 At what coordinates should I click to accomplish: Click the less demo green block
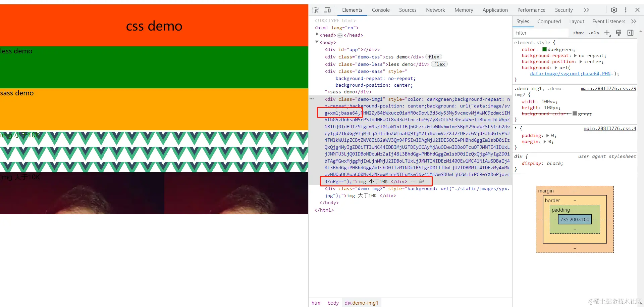154,67
